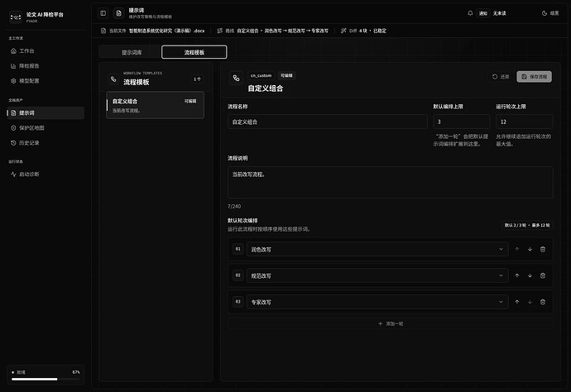Click the 保存流程 button
571x392 pixels.
pyautogui.click(x=535, y=76)
